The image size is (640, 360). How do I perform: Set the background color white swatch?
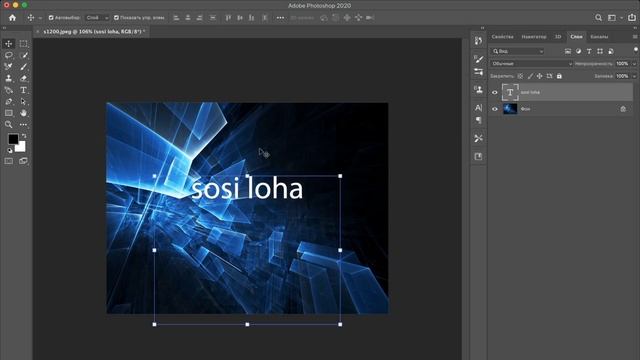coord(21,148)
